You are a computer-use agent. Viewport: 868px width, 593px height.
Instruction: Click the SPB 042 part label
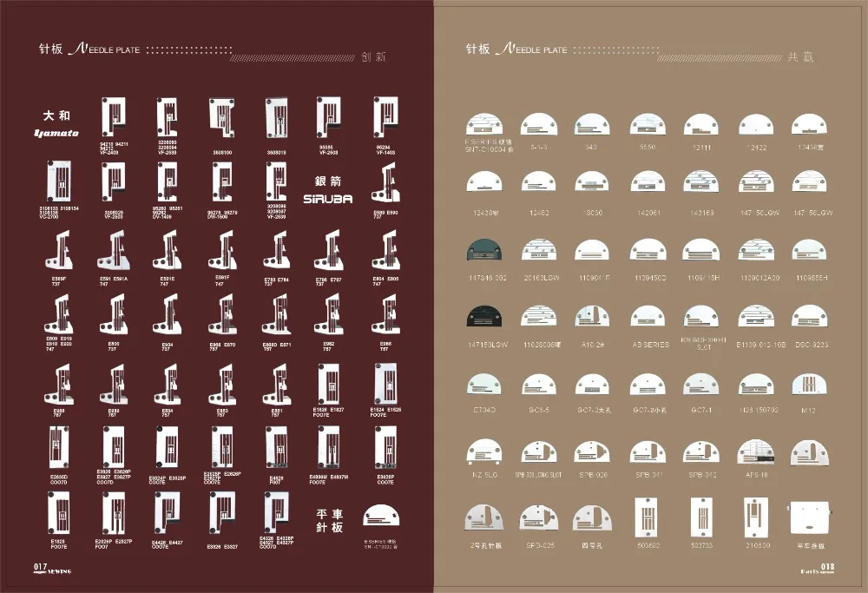tap(702, 475)
